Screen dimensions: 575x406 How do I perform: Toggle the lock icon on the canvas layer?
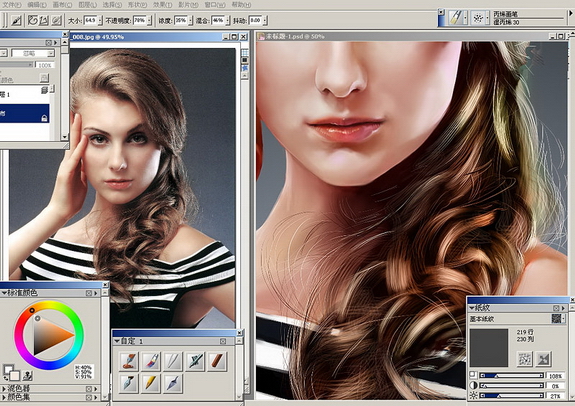point(44,118)
